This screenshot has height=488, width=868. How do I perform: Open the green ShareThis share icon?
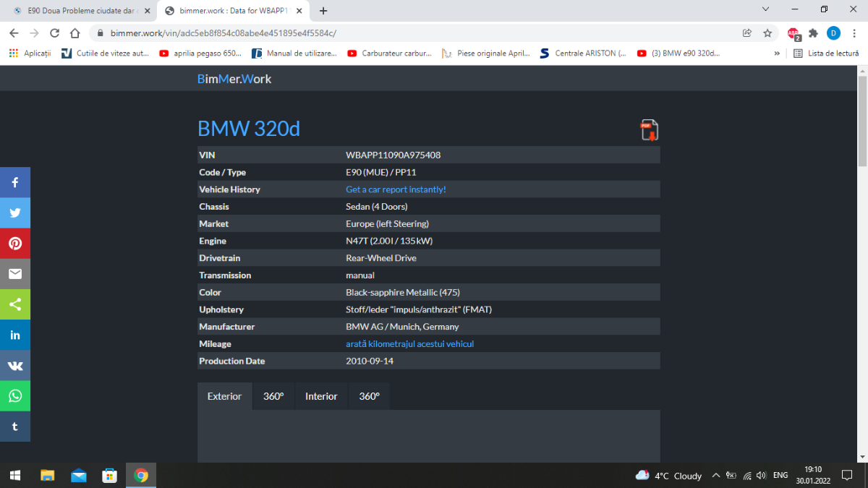[x=15, y=304]
